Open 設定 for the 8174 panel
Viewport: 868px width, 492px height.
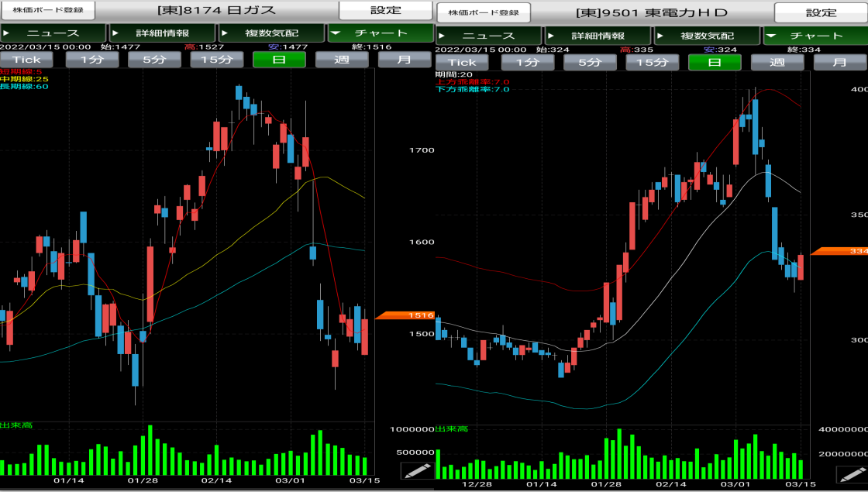pyautogui.click(x=385, y=10)
